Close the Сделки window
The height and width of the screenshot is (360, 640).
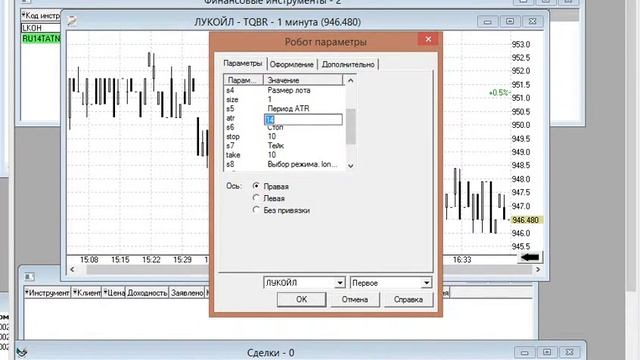[x=570, y=352]
